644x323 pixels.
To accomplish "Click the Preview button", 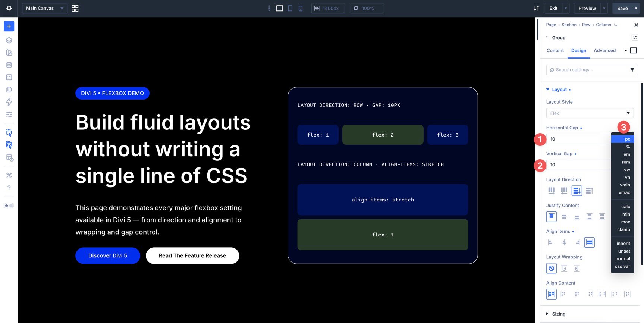I will click(587, 8).
